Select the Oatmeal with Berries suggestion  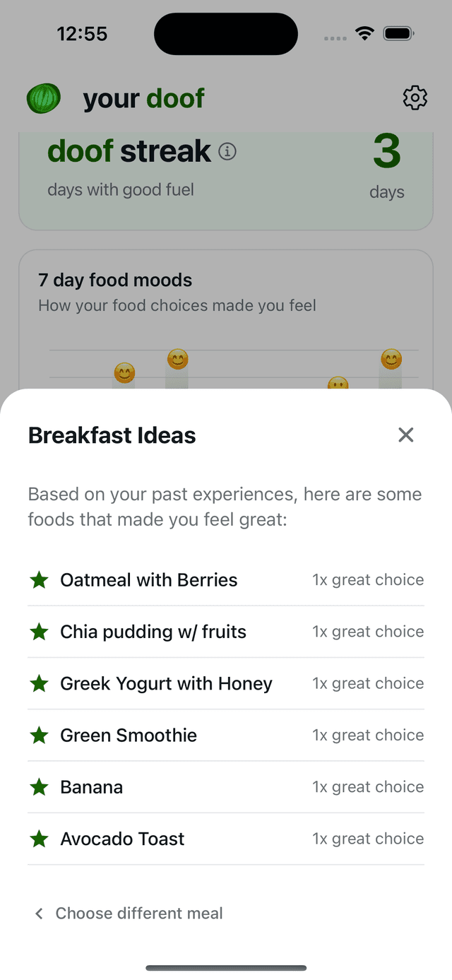(148, 579)
